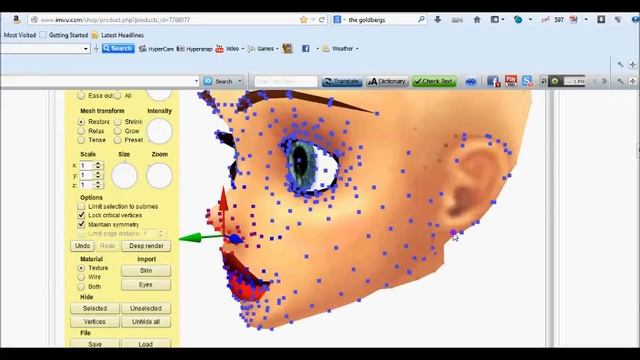Open the Latest Headlines bookmark
640x360 pixels.
pyautogui.click(x=122, y=35)
